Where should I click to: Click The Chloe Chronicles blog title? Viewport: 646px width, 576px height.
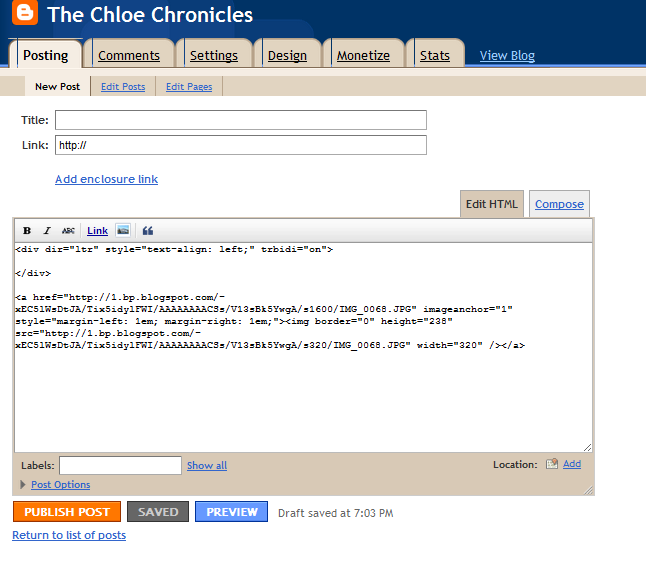point(150,15)
